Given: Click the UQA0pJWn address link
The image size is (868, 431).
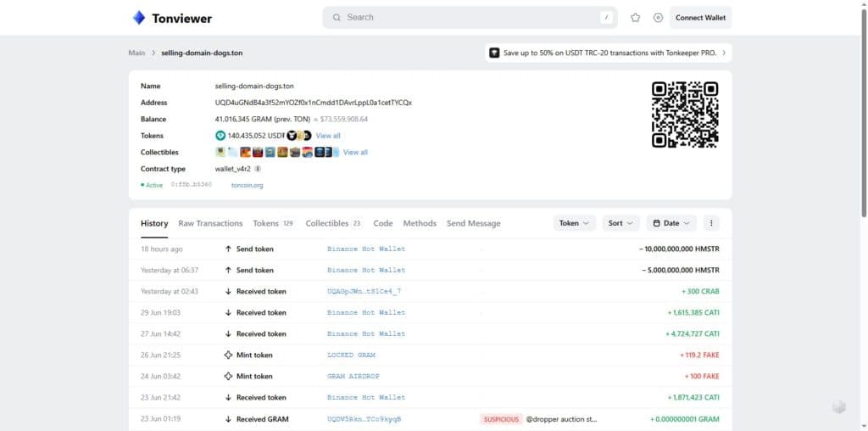Looking at the screenshot, I should tap(364, 291).
